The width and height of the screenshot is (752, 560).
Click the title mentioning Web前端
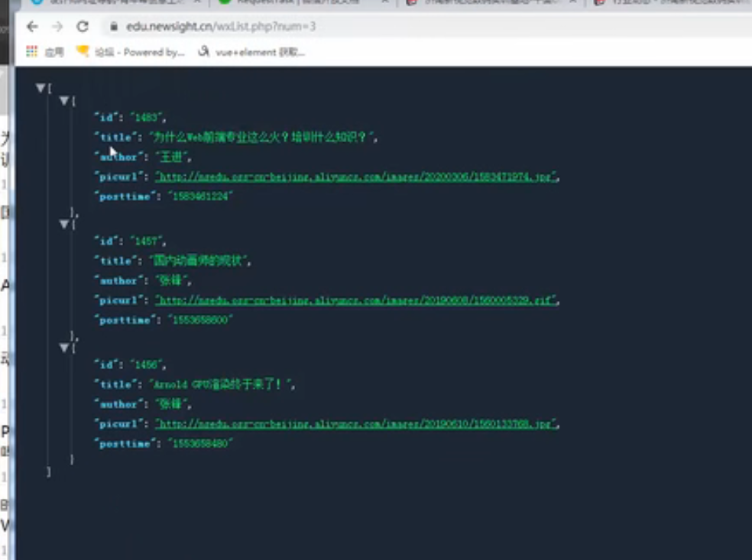click(261, 137)
